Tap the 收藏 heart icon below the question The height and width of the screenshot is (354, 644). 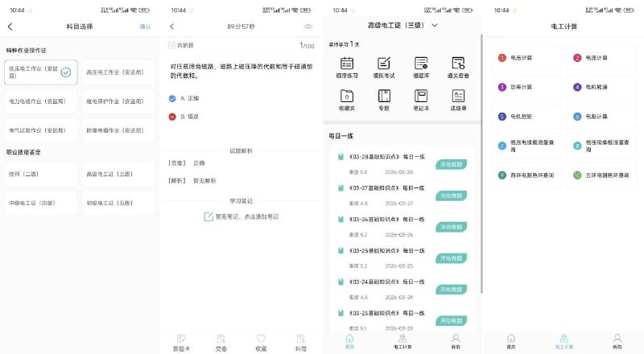pyautogui.click(x=261, y=342)
